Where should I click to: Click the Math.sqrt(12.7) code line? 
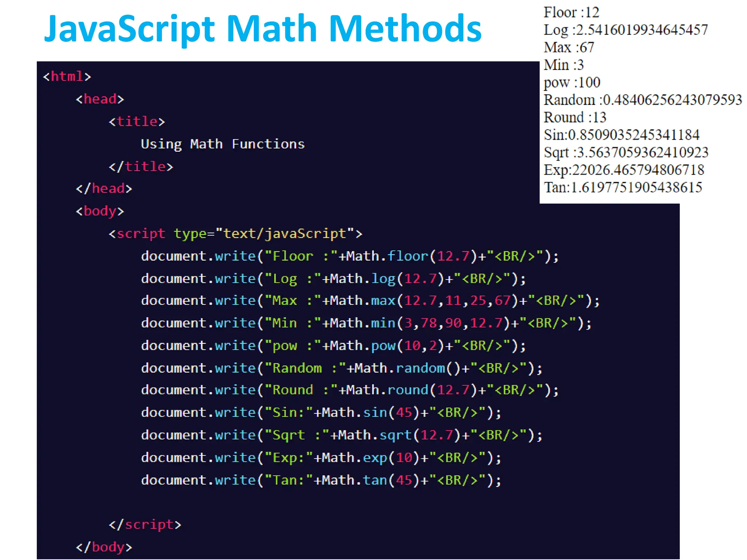click(x=342, y=435)
